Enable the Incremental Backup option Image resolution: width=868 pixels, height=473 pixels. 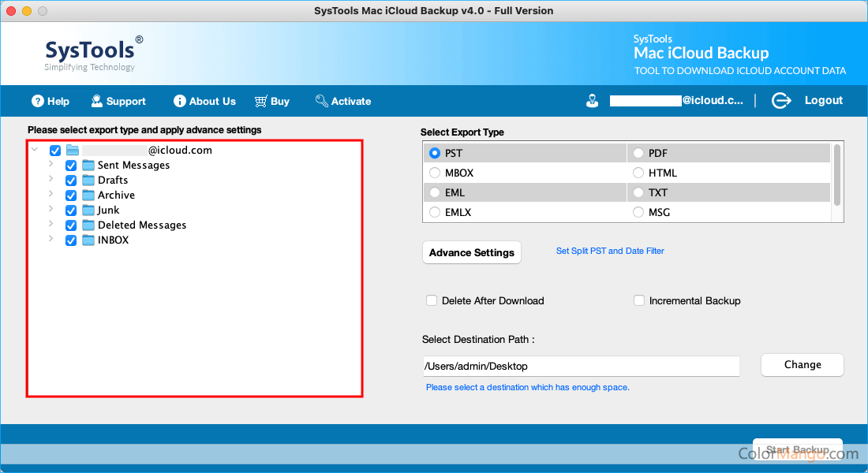(x=638, y=300)
